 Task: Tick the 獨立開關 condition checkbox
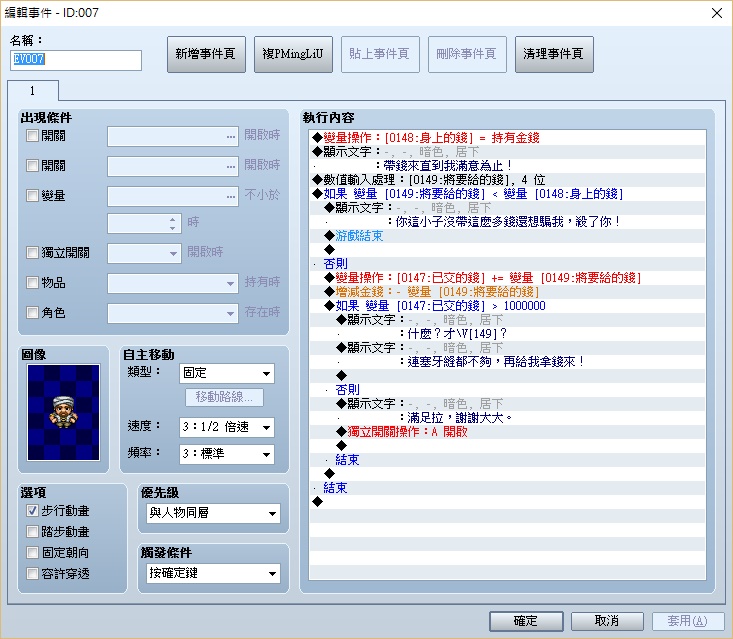[x=32, y=253]
